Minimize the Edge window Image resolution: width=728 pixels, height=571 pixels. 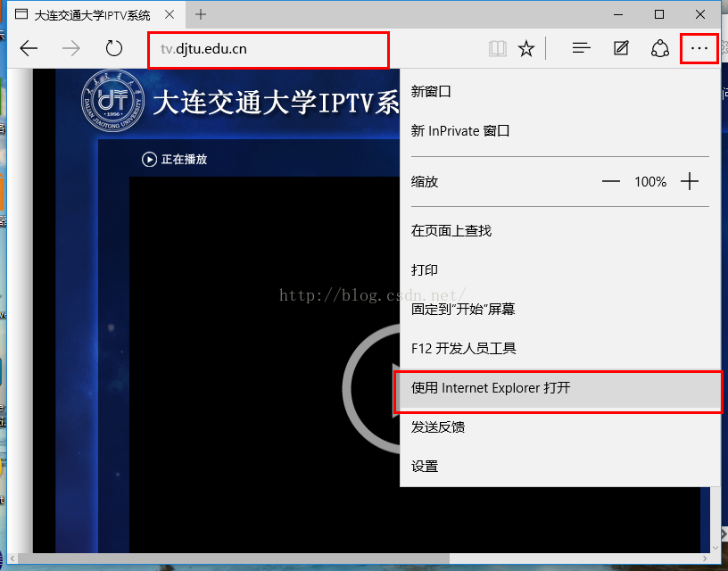click(618, 14)
